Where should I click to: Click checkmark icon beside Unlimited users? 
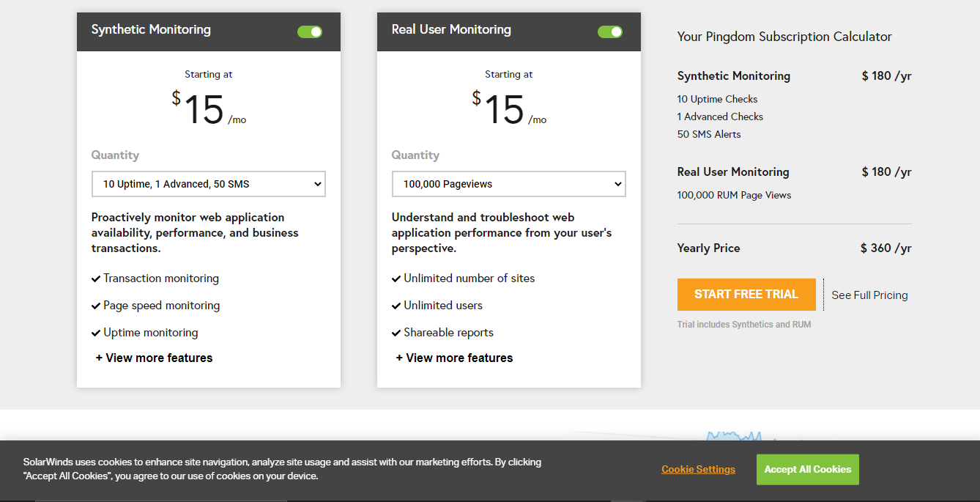point(396,306)
